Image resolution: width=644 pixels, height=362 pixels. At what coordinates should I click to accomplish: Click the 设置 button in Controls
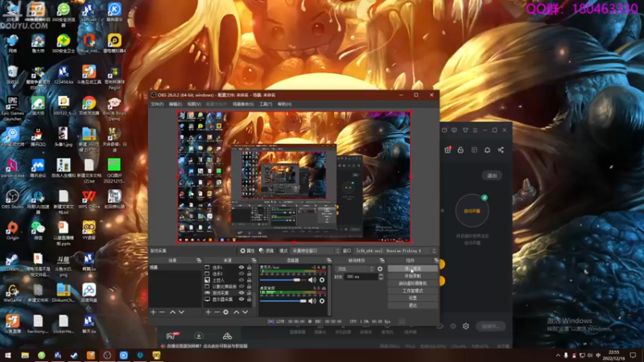pyautogui.click(x=413, y=298)
